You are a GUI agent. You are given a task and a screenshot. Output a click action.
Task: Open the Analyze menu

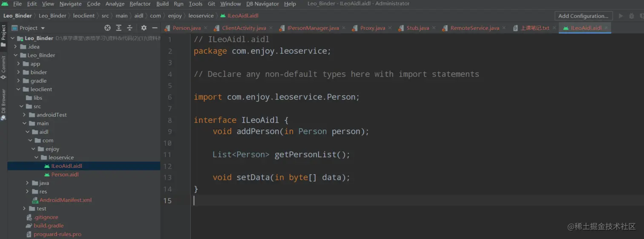[x=115, y=4]
